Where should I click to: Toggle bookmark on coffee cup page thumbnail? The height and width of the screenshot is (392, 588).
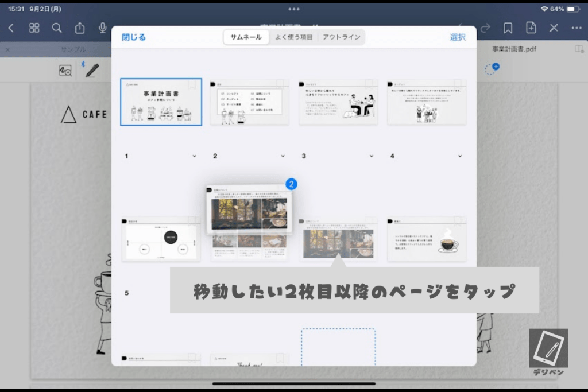[458, 220]
